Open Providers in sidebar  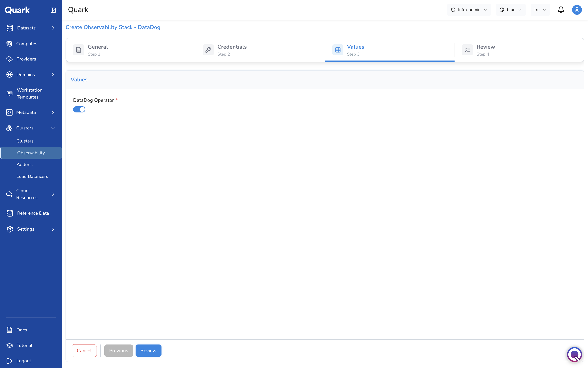(x=26, y=59)
